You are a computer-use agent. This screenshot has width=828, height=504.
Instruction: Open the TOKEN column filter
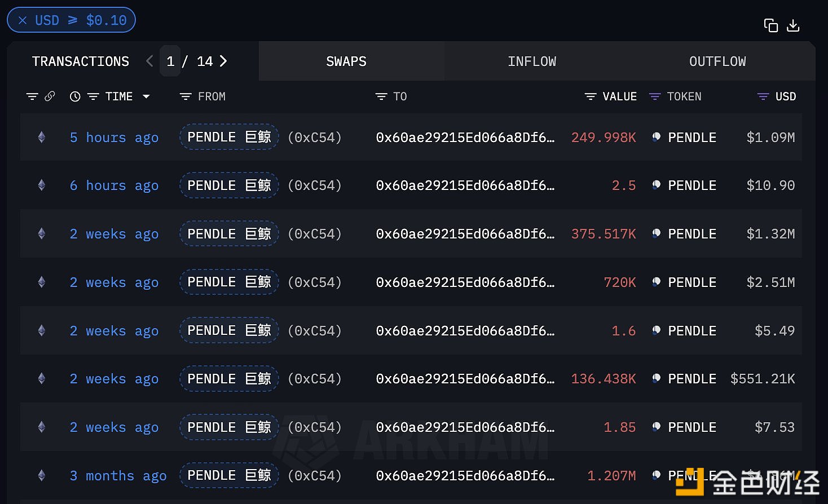(654, 96)
